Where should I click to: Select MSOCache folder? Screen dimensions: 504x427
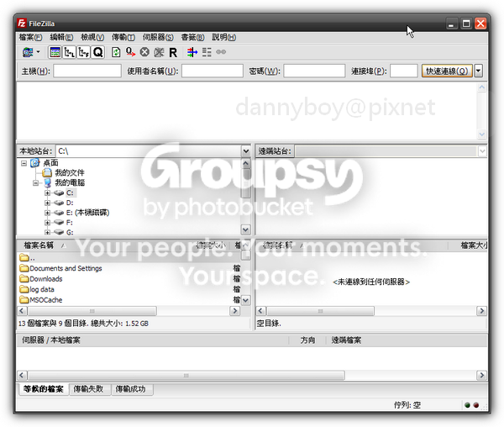[x=46, y=300]
